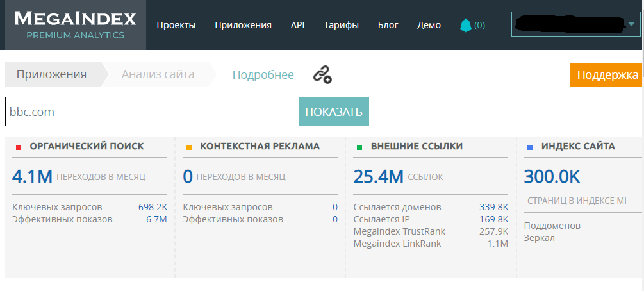Image resolution: width=644 pixels, height=291 pixels.
Task: Click the 698.2K key queries value
Action: (153, 207)
